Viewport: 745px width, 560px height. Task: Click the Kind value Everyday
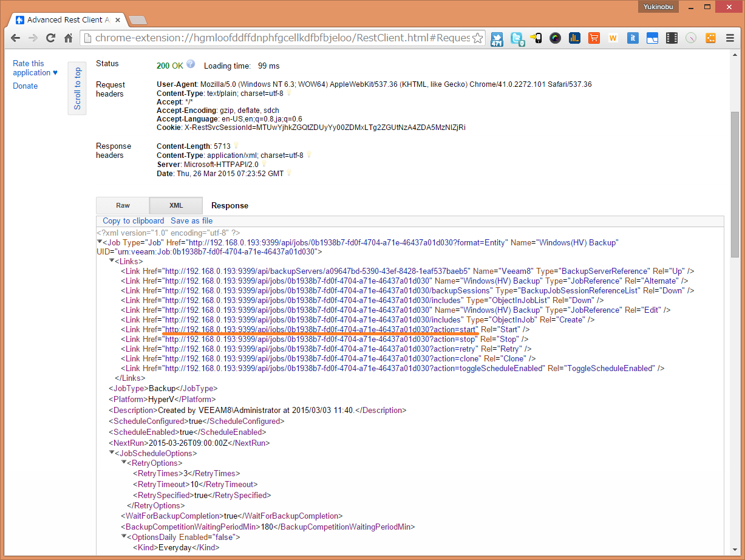pyautogui.click(x=175, y=547)
